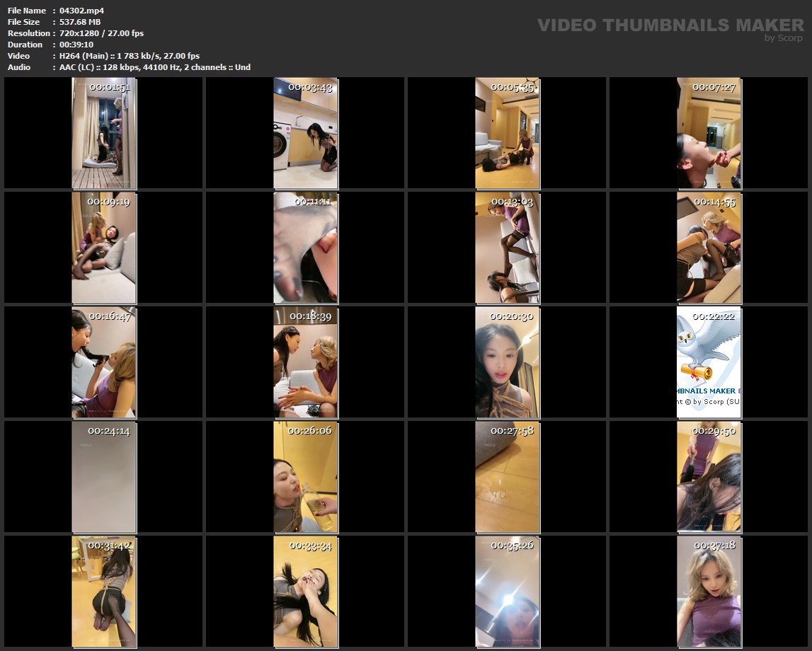Screen dimensions: 812x651
Task: Click the frame at 00:31:42
Action: coord(104,592)
